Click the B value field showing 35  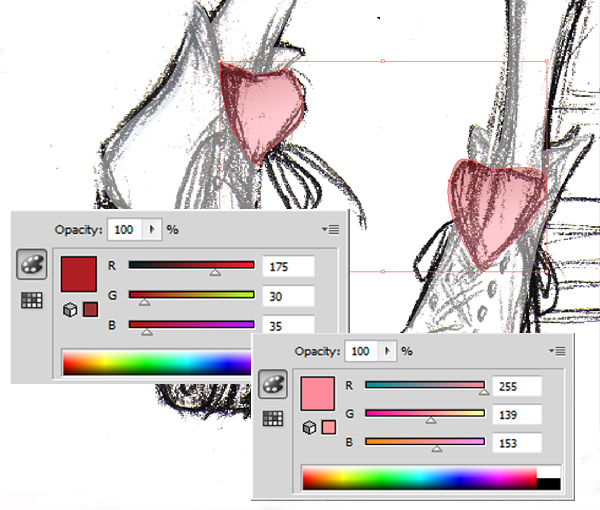(x=289, y=326)
